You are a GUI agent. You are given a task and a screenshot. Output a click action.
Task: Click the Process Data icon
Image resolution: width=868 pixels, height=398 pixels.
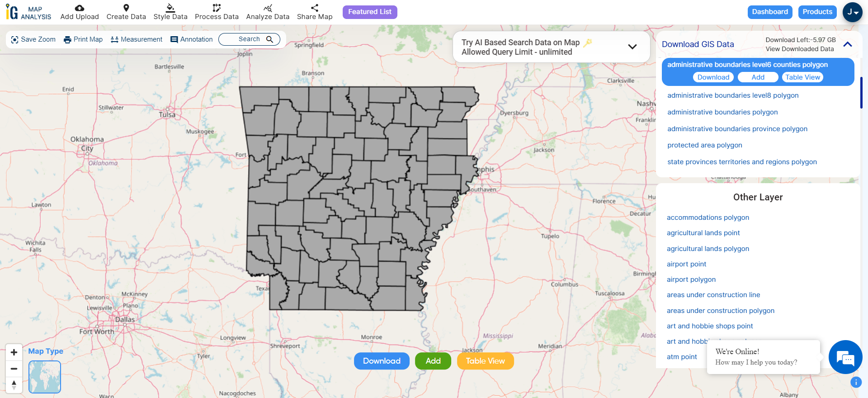[x=217, y=8]
